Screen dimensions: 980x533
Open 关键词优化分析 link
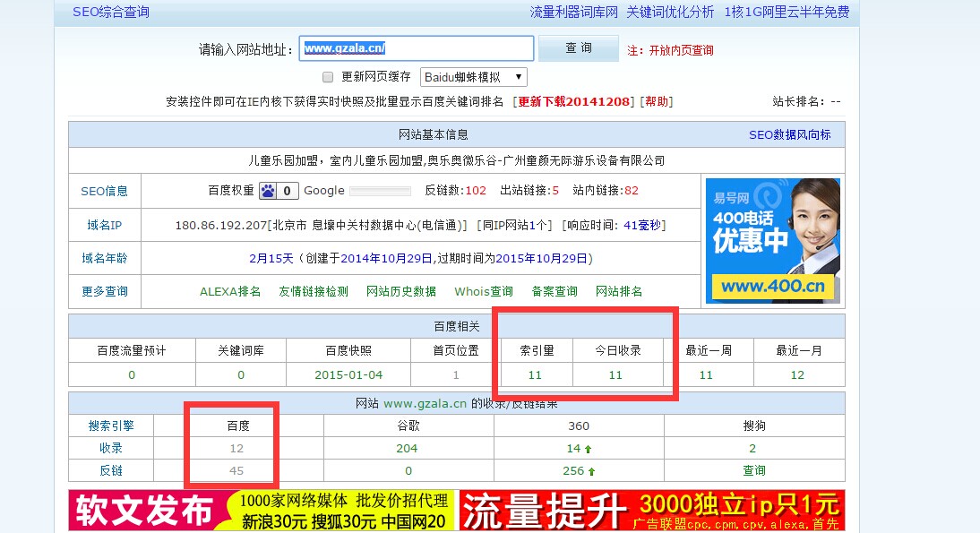[x=670, y=13]
